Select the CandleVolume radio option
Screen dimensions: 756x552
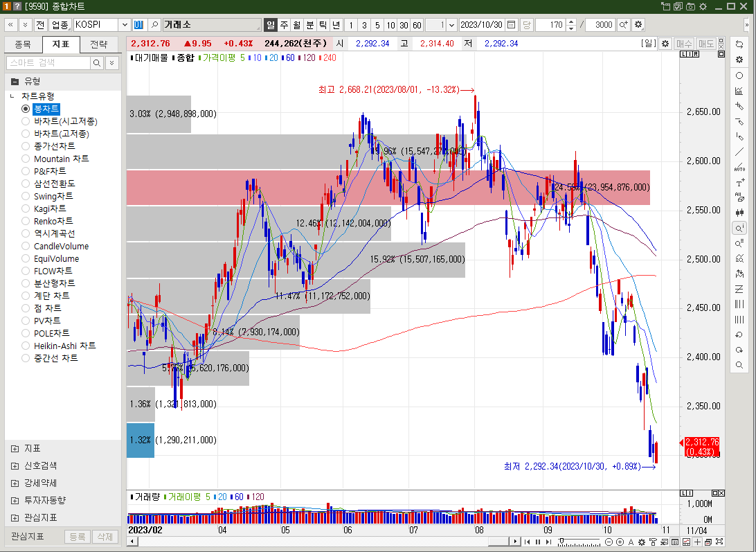tap(26, 246)
